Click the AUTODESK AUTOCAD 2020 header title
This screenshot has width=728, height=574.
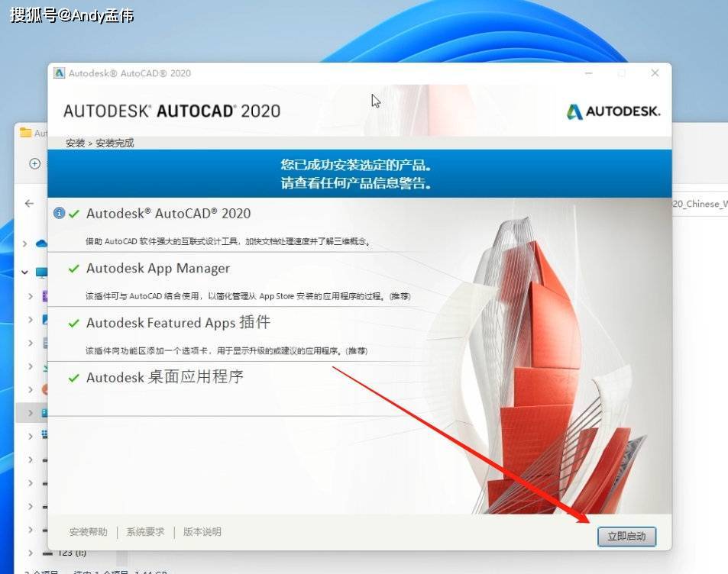click(x=172, y=111)
